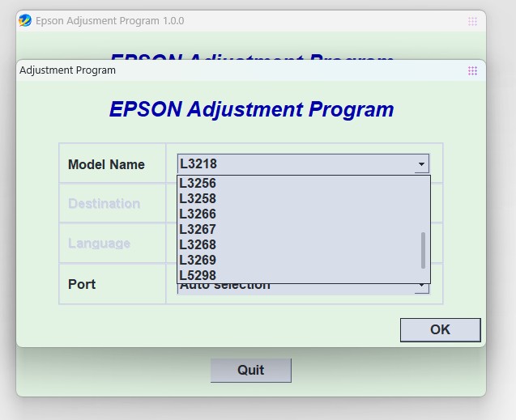This screenshot has width=516, height=420.
Task: Choose L3266 in the model list
Action: point(304,214)
